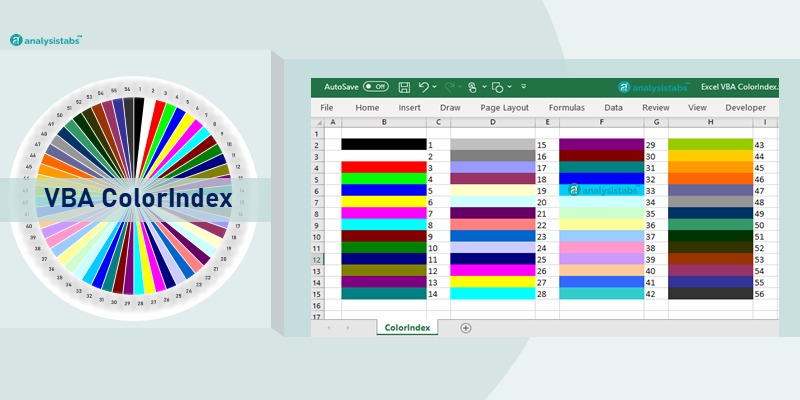This screenshot has width=800, height=400.
Task: Select column F header
Action: 602,122
